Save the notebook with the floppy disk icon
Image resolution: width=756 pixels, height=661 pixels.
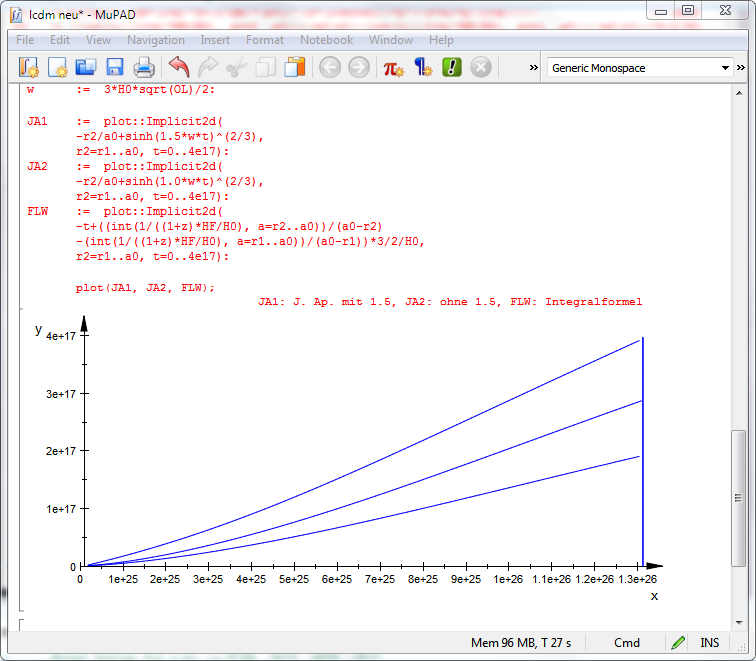point(114,68)
